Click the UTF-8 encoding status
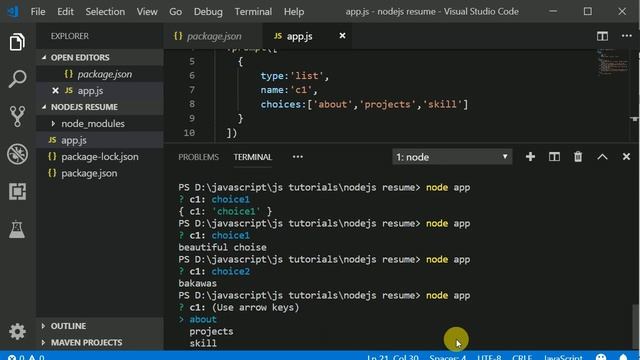Screen dimensions: 640x360 (489, 357)
